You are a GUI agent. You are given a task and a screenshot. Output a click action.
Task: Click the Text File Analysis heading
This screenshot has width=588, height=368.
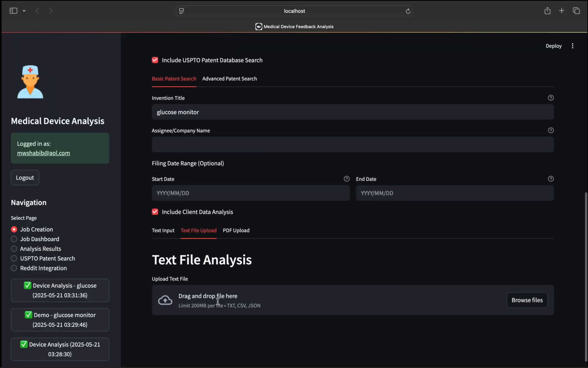[x=202, y=260]
